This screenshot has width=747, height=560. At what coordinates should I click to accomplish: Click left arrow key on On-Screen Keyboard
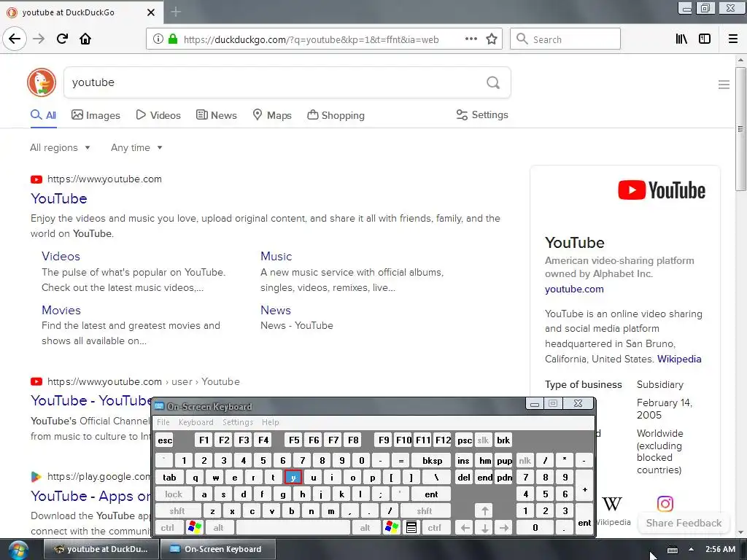pyautogui.click(x=465, y=528)
